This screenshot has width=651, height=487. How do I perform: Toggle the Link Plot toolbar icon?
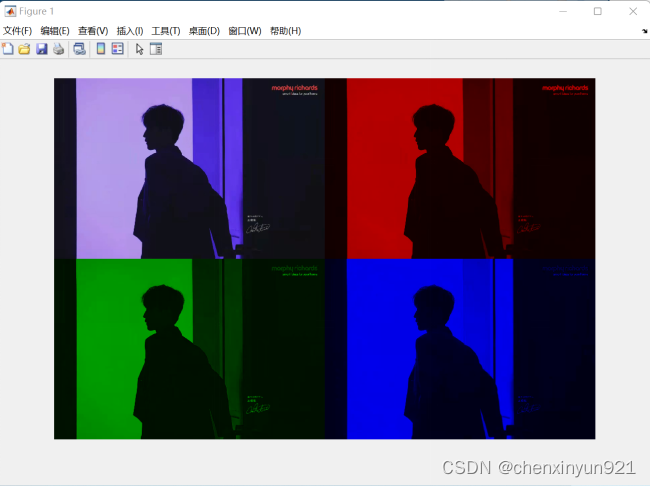[79, 49]
